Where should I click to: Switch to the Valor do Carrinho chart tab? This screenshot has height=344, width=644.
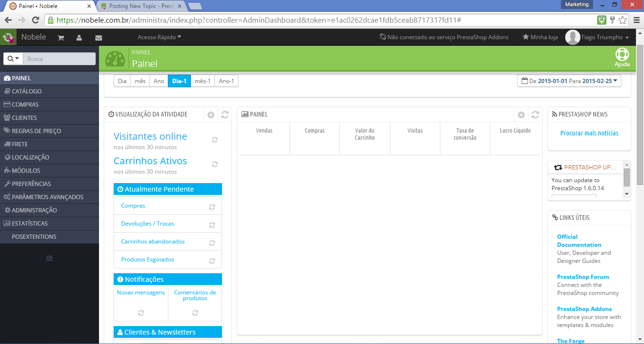[x=365, y=138]
